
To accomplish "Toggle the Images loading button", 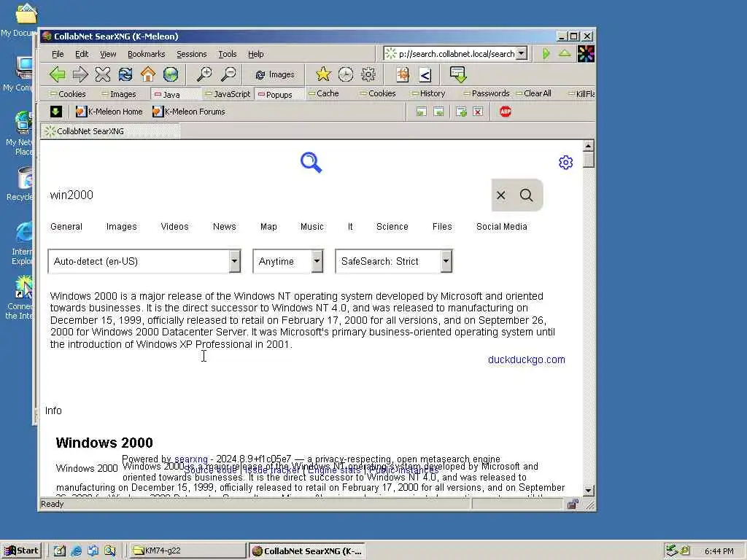I will tap(275, 75).
